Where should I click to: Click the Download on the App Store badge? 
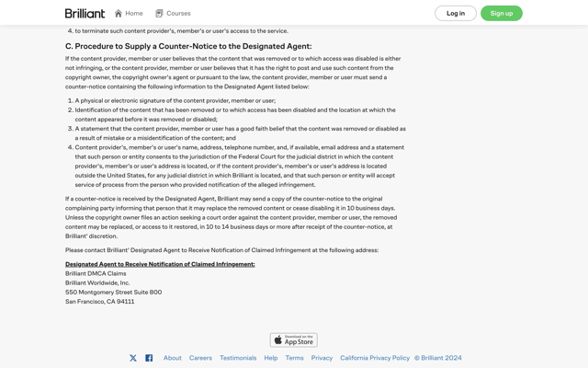[x=294, y=339]
